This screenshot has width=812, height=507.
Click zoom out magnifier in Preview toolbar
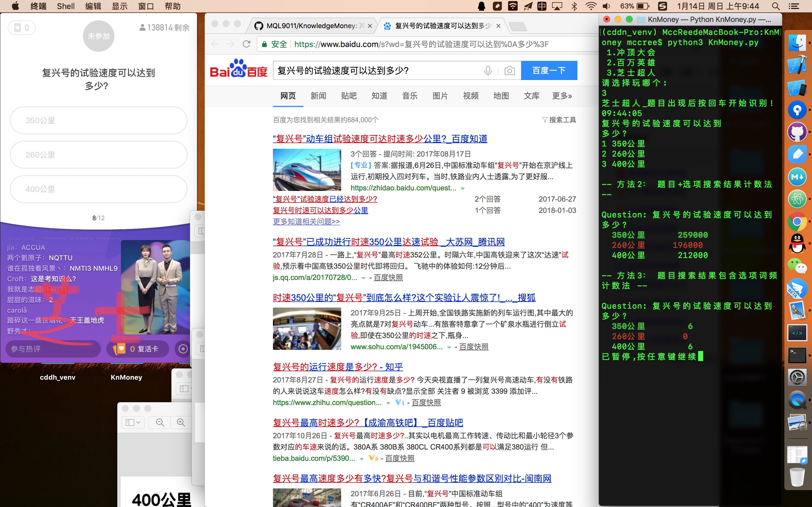[x=160, y=422]
